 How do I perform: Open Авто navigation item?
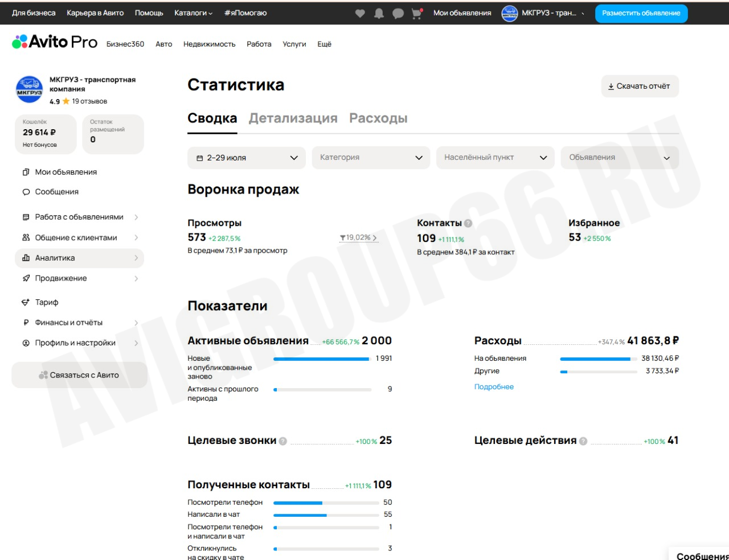(164, 44)
